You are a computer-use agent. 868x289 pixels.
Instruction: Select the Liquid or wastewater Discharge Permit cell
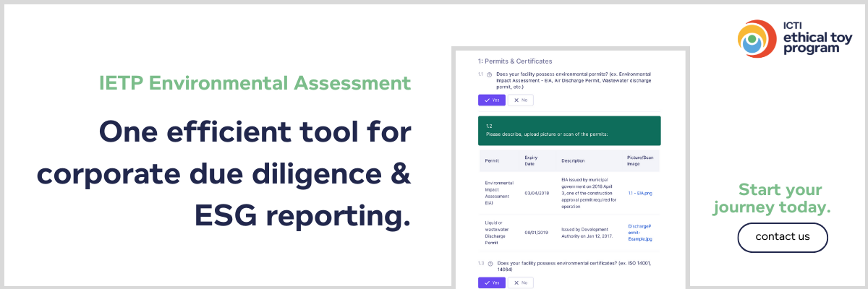coord(497,233)
